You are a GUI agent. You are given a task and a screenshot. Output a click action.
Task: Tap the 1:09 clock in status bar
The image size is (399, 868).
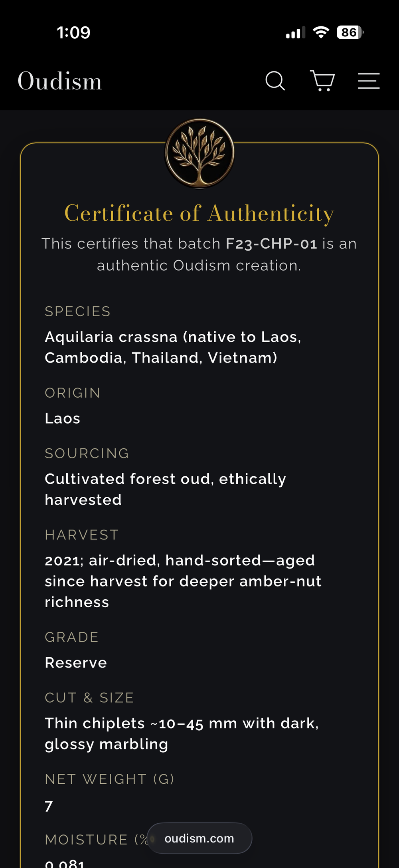click(73, 33)
